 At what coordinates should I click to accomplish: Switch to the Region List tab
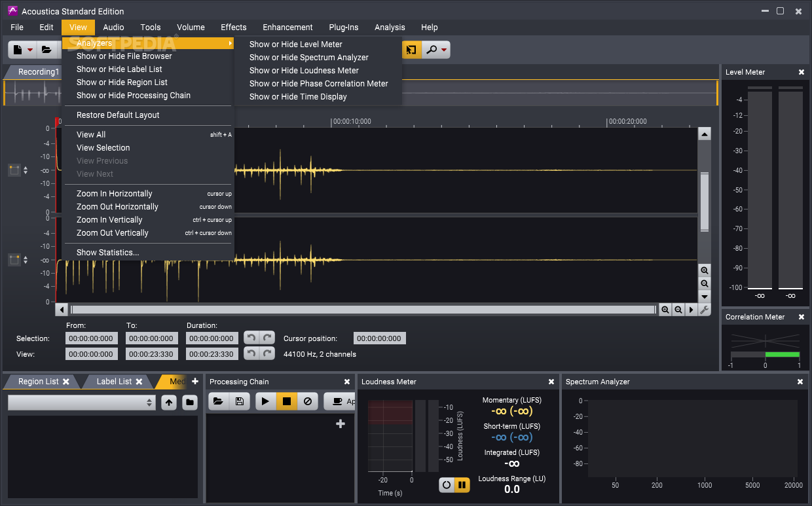click(x=39, y=382)
